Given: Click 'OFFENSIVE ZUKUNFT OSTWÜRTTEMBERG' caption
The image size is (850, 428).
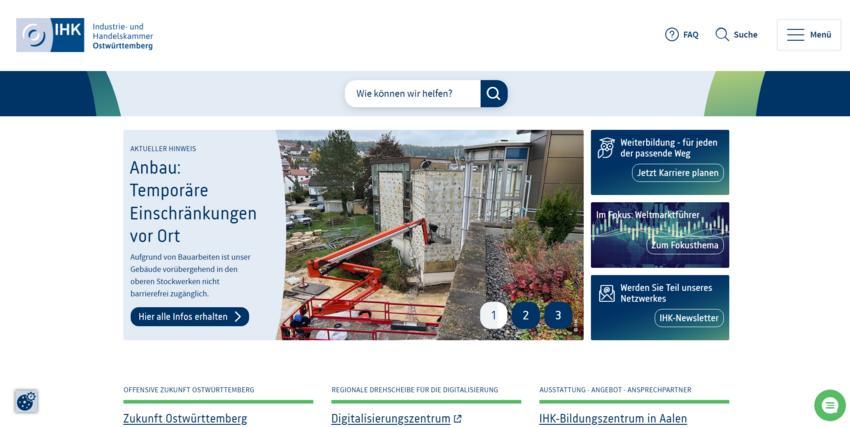Looking at the screenshot, I should pyautogui.click(x=189, y=390).
